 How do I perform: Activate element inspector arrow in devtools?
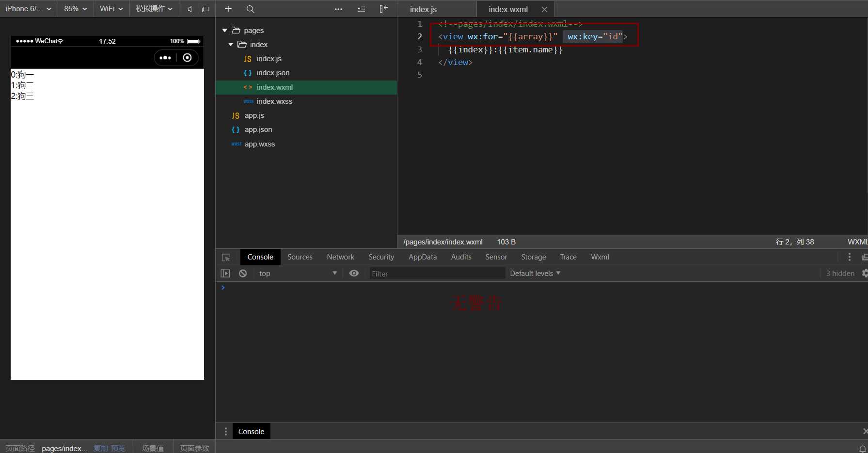click(226, 257)
